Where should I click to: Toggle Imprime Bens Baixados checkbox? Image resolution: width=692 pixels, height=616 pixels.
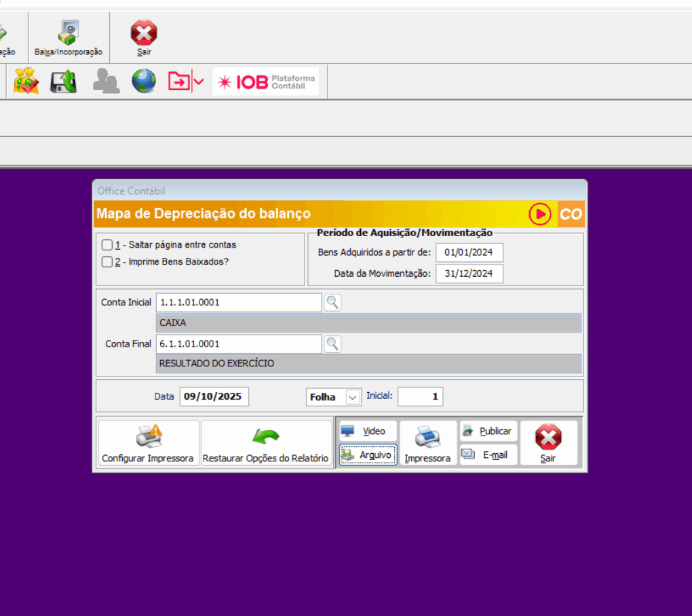click(x=107, y=262)
